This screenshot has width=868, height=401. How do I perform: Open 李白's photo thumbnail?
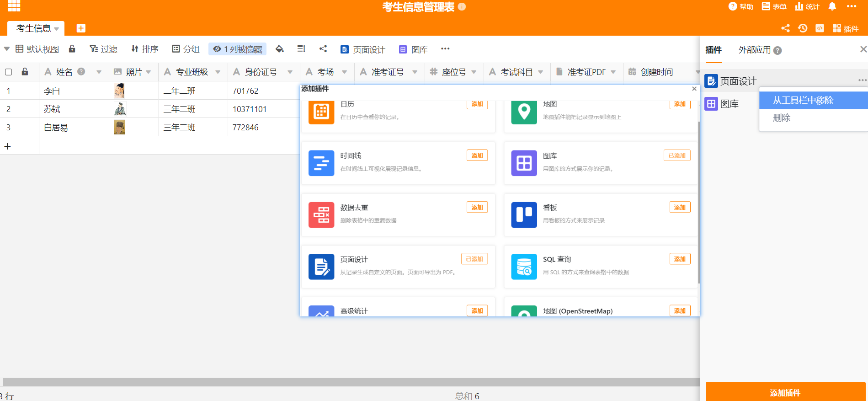(x=119, y=91)
